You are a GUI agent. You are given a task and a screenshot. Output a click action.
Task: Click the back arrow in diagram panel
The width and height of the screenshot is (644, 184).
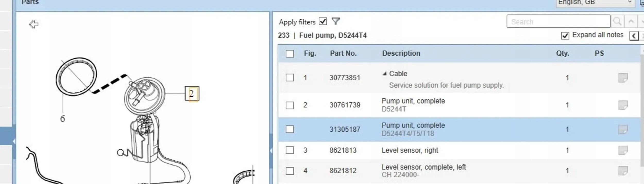(x=33, y=24)
